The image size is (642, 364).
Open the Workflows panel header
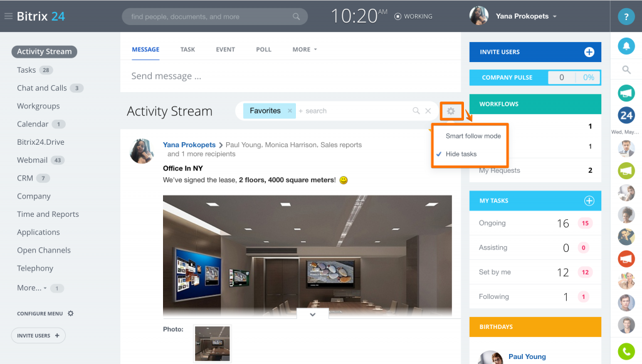click(x=535, y=104)
